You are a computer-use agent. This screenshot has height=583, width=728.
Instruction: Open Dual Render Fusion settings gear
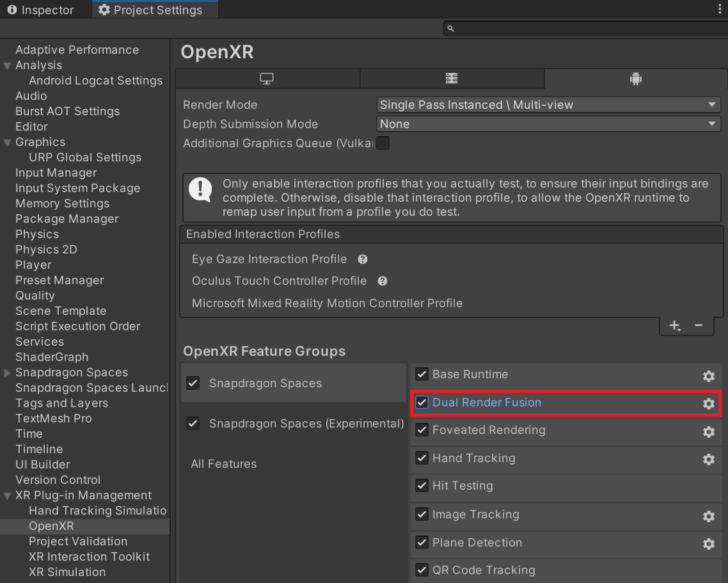pos(709,404)
